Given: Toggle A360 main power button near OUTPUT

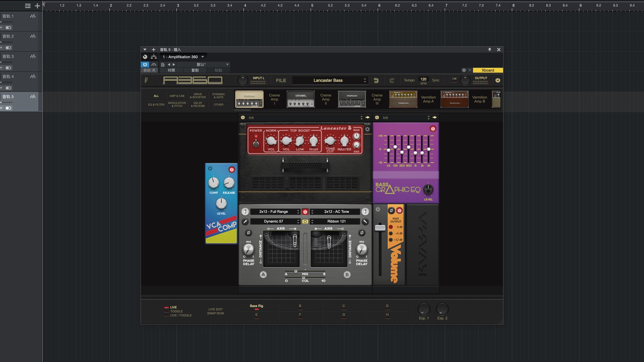Looking at the screenshot, I should click(x=498, y=80).
